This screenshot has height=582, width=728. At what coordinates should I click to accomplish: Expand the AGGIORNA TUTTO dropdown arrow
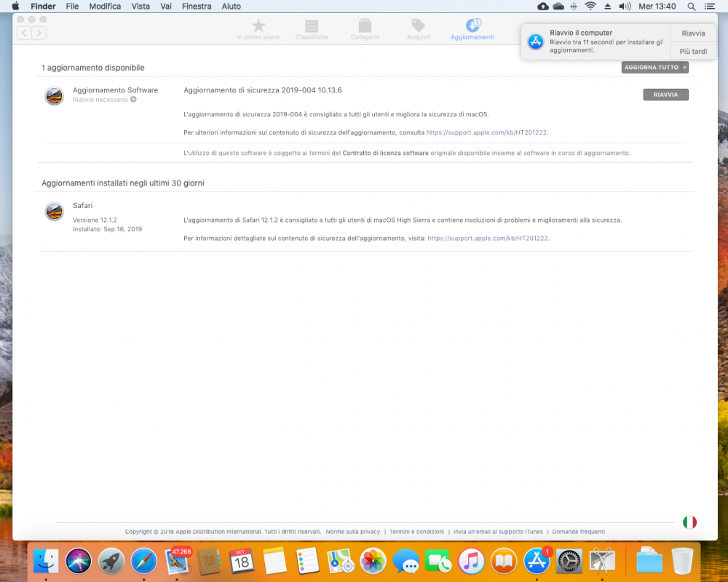pyautogui.click(x=685, y=68)
